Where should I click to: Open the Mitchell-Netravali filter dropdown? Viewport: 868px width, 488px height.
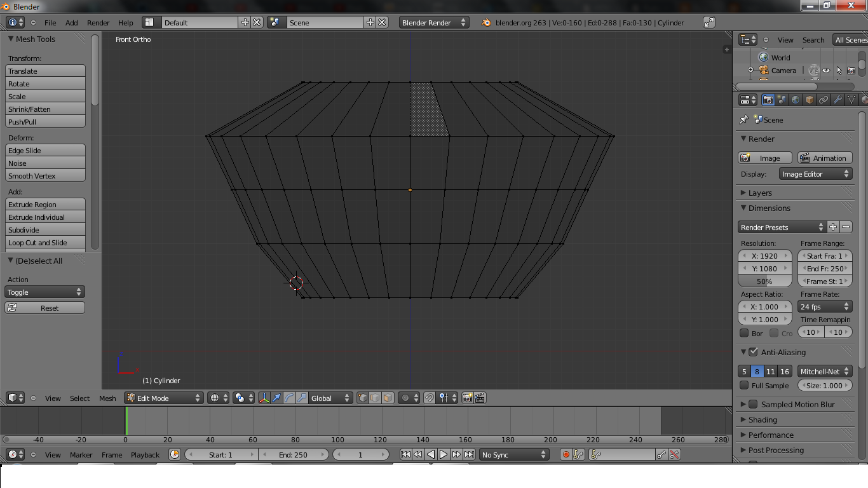(x=825, y=371)
